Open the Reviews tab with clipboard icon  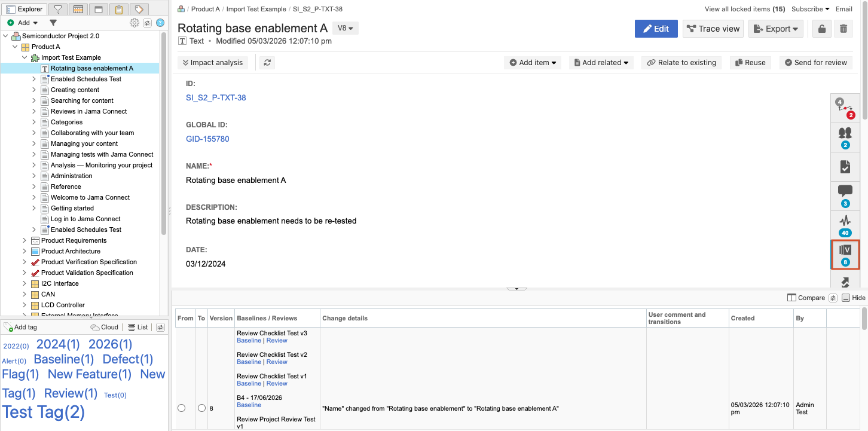click(x=119, y=9)
